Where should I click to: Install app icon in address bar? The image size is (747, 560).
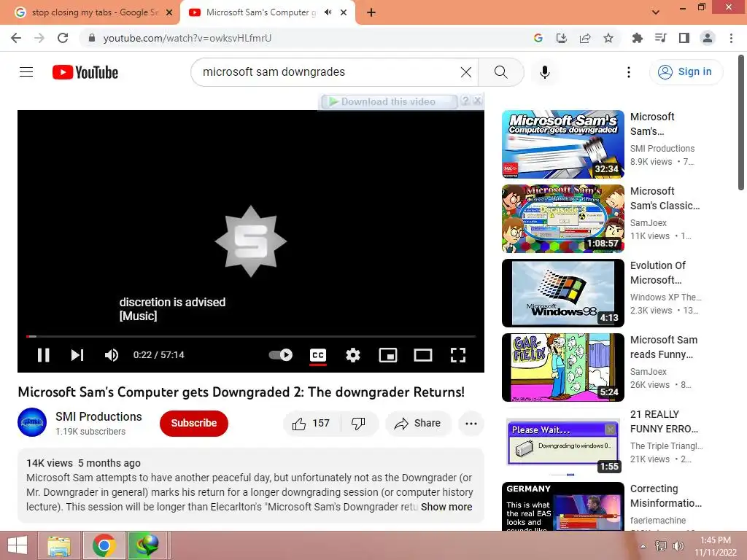[x=562, y=38]
